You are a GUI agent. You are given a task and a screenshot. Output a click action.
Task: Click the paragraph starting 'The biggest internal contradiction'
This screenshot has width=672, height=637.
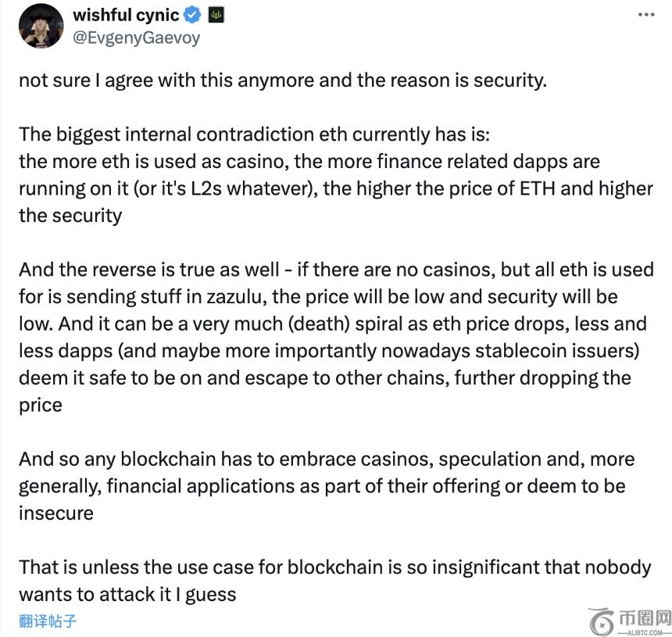click(x=336, y=175)
